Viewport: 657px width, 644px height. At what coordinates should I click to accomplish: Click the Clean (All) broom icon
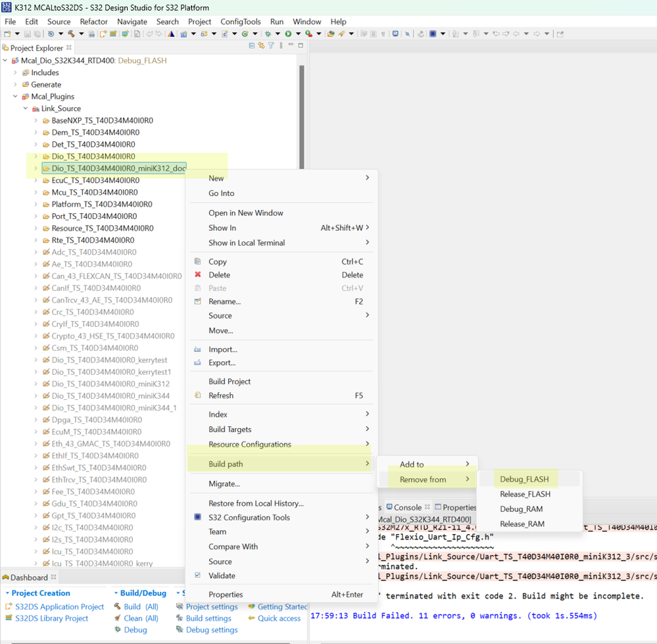(117, 618)
